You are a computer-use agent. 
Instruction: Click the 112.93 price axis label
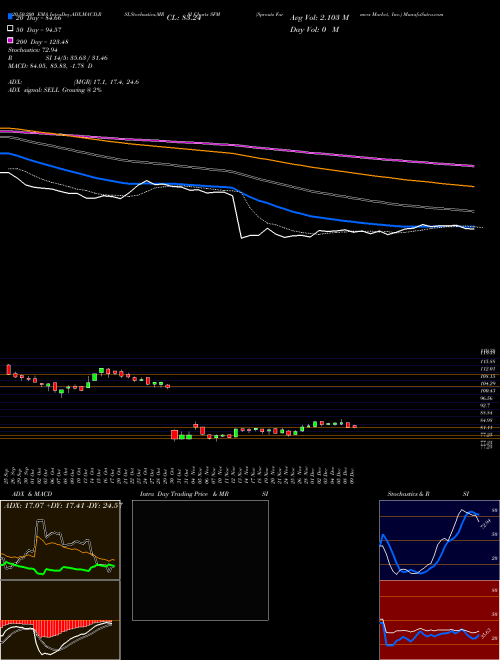tap(487, 369)
